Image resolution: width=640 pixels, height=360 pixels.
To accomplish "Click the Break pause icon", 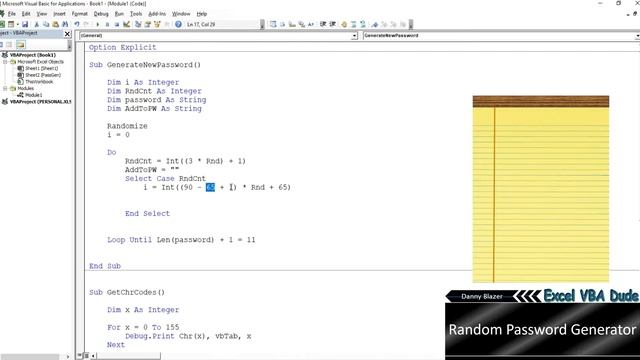I will tap(107, 24).
